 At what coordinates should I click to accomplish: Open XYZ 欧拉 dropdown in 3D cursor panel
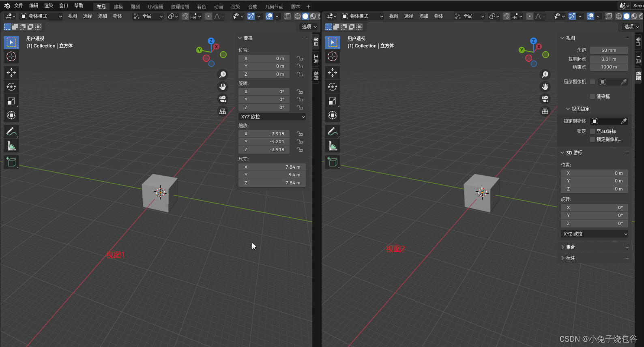click(x=595, y=234)
